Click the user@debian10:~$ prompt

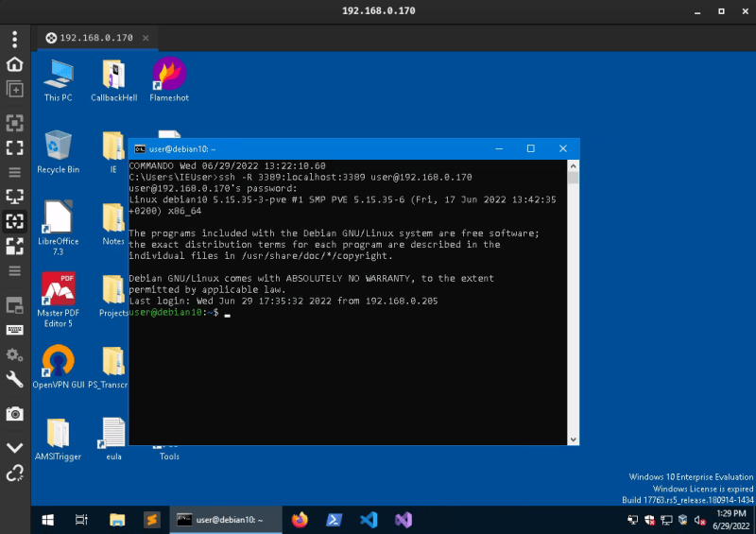click(x=174, y=312)
